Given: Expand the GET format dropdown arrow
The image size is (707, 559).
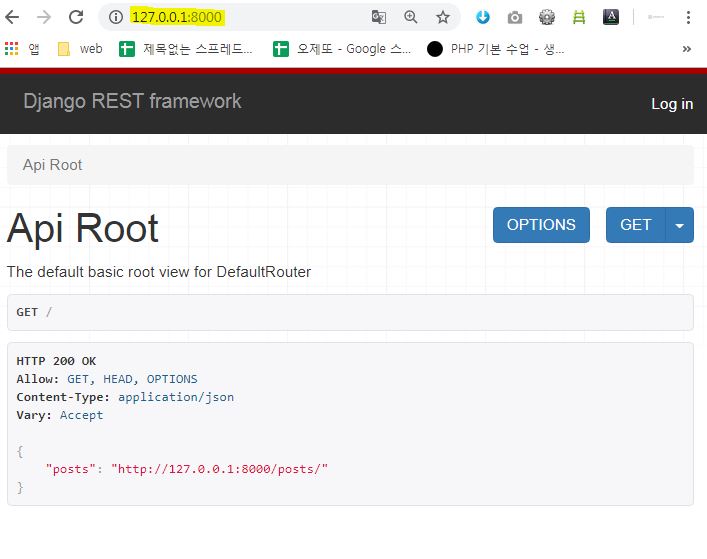Looking at the screenshot, I should coord(679,225).
